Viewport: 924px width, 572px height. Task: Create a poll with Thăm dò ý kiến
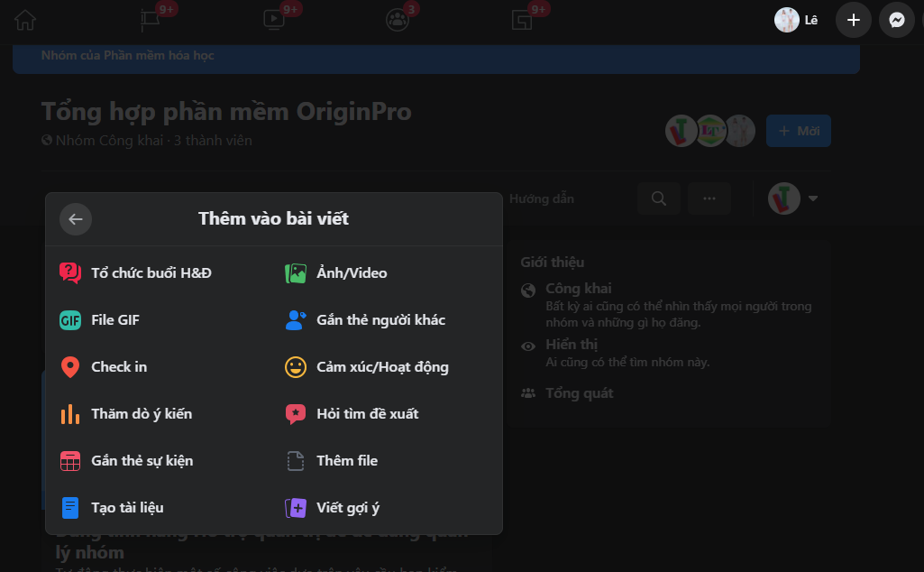126,414
